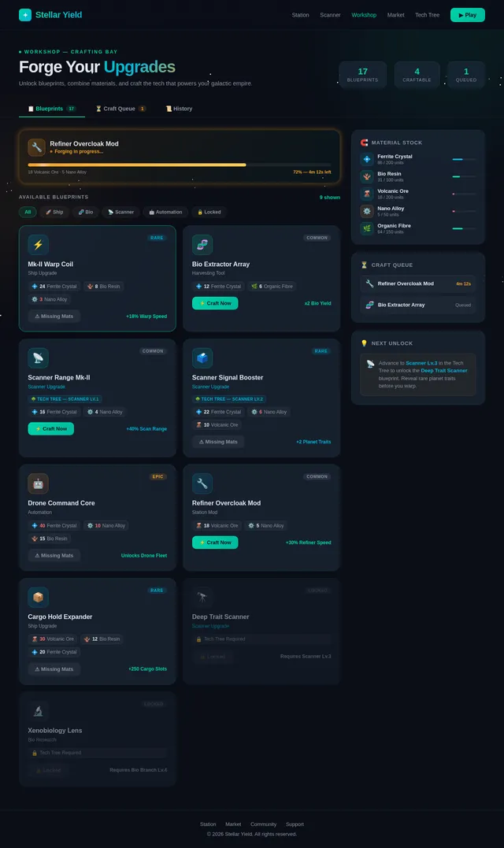
Task: Click the Scanner Range Mk-II satellite dish icon
Action: (x=38, y=358)
